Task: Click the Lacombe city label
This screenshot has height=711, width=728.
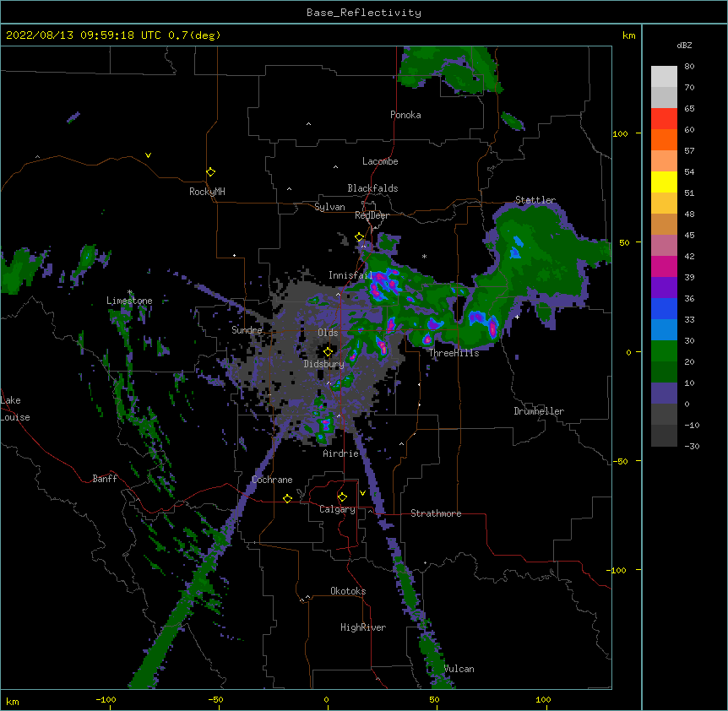Action: (x=380, y=161)
